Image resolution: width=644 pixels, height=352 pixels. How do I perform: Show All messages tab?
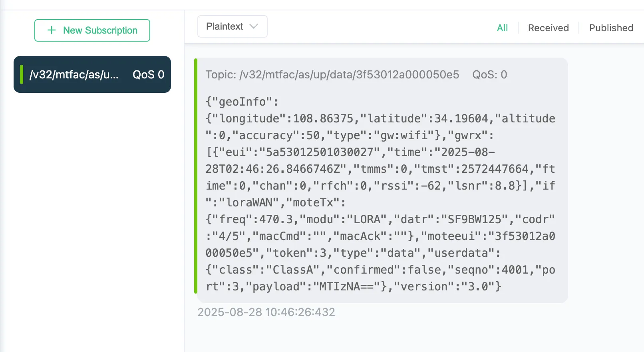[x=502, y=28]
